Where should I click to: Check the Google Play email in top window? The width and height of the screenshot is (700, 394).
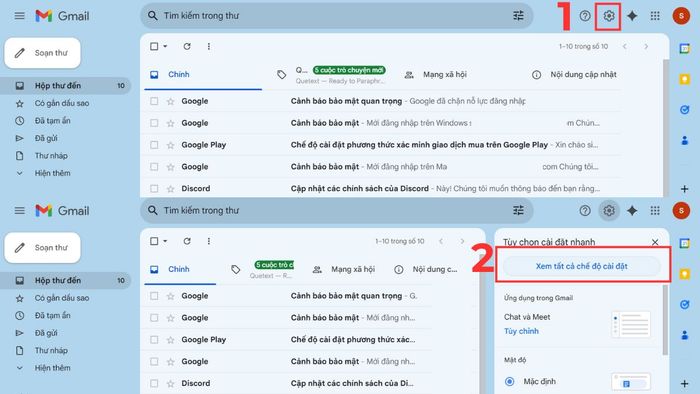pos(154,145)
